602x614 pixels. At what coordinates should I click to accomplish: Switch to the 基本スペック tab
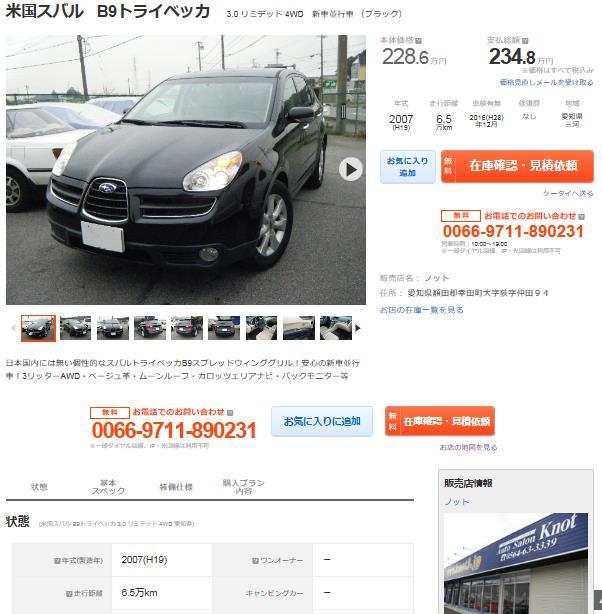108,487
